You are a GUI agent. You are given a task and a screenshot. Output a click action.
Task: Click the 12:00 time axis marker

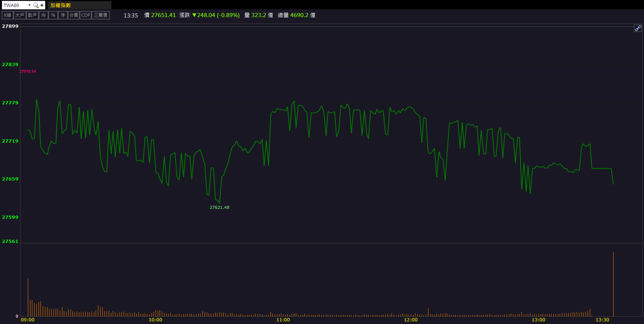tap(411, 320)
